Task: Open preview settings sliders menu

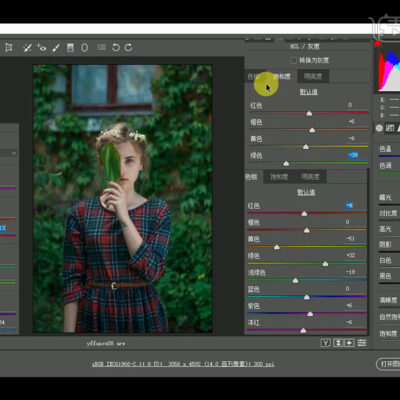Action: point(362,343)
